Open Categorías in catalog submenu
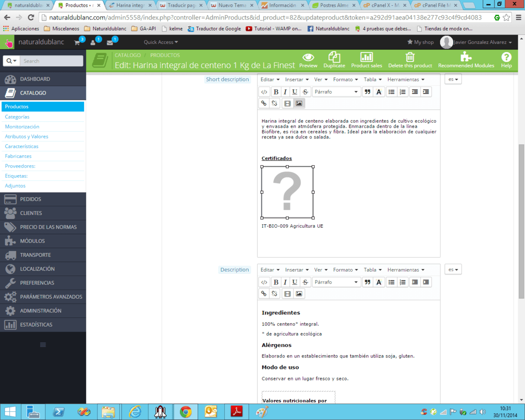This screenshot has height=420, width=525. (17, 116)
